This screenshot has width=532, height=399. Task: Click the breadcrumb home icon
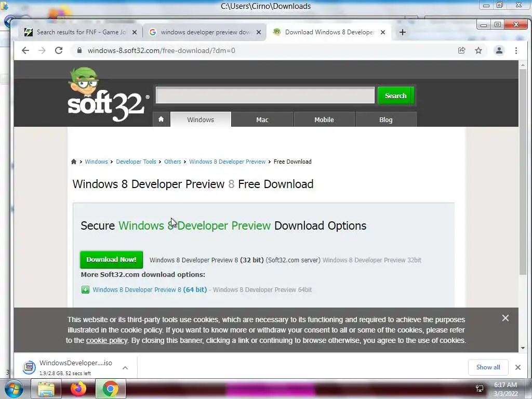(74, 162)
